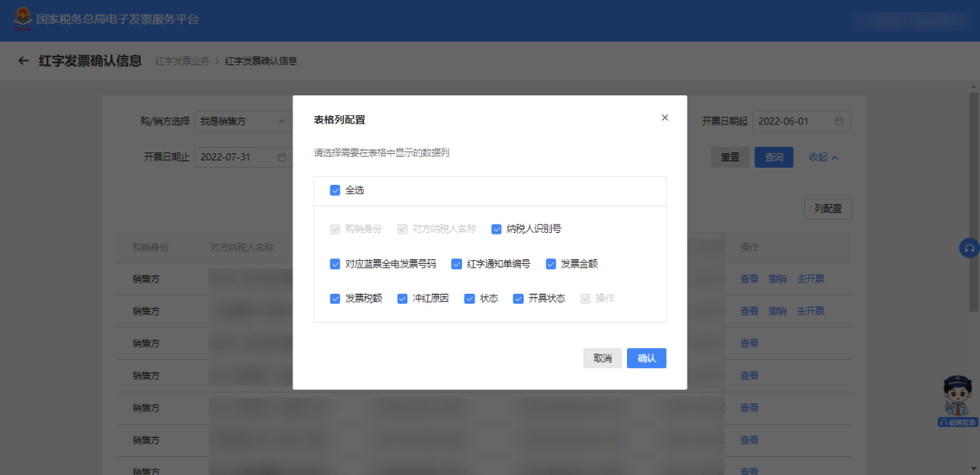Click 查看 in third table row
980x475 pixels.
pos(750,344)
